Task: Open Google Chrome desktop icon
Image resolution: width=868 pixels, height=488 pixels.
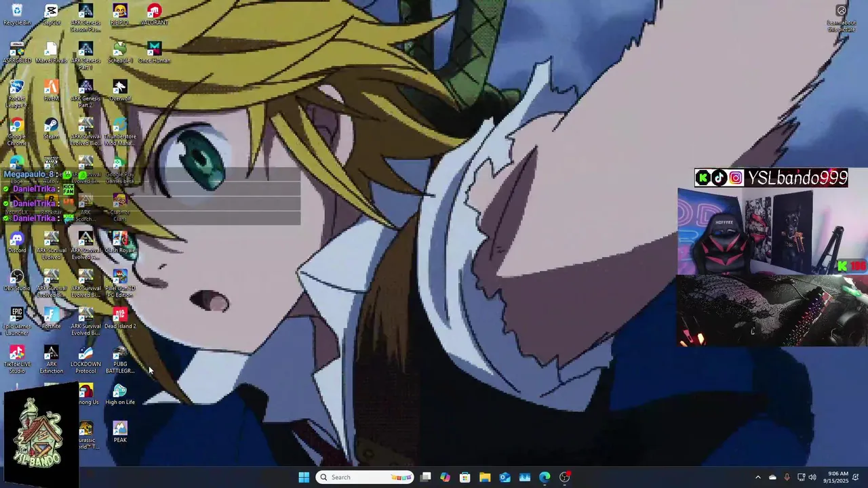Action: pyautogui.click(x=17, y=131)
